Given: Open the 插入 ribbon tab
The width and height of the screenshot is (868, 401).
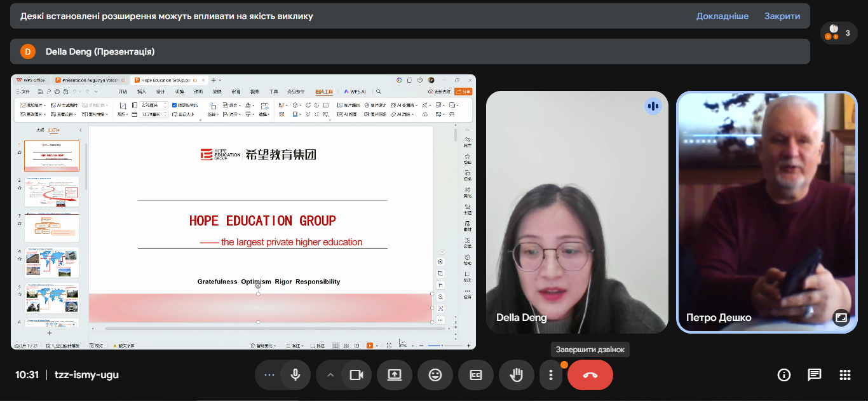Looking at the screenshot, I should (142, 92).
